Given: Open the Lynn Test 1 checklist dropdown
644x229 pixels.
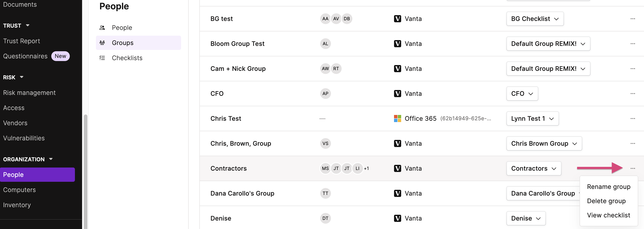Looking at the screenshot, I should [532, 119].
